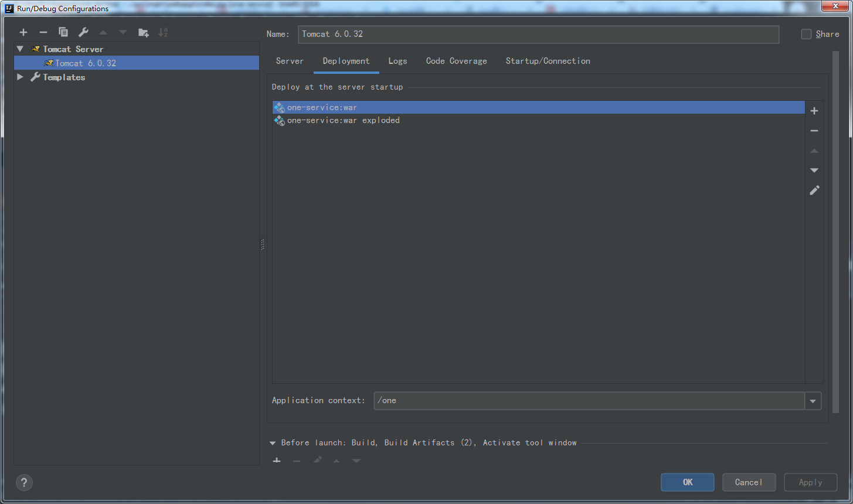Screen dimensions: 853x504
Task: Move the deployment artifact up
Action: pyautogui.click(x=814, y=151)
